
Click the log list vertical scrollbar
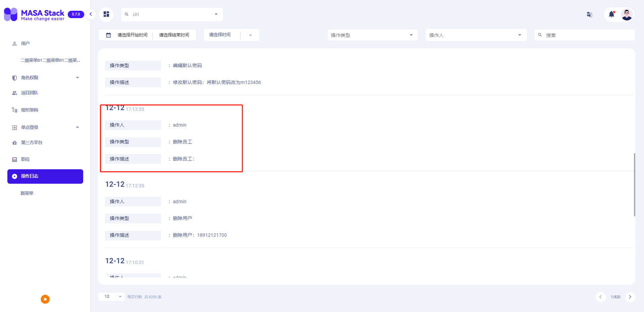[634, 185]
